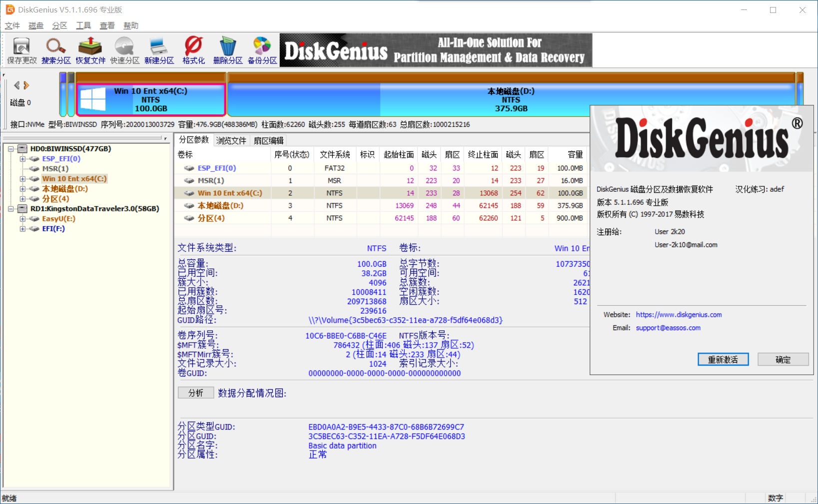The image size is (818, 504).
Task: Open the https://www.diskgenius.com website link
Action: tap(679, 315)
